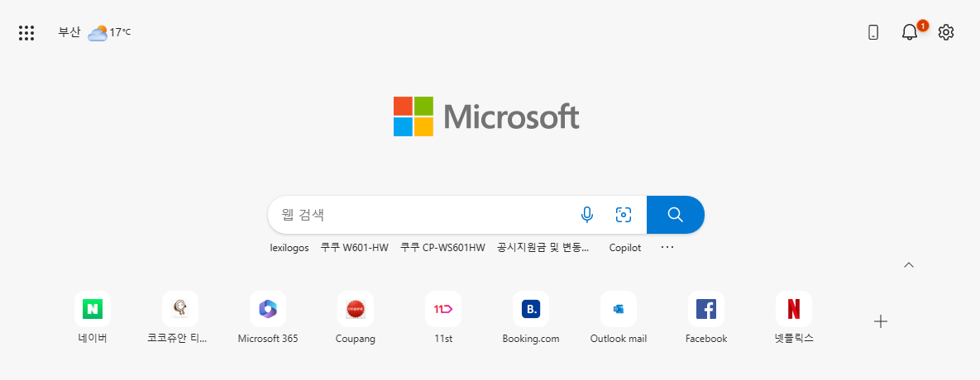Open the 코코쥬안 티... quick link icon
The image size is (980, 380).
coord(180,309)
